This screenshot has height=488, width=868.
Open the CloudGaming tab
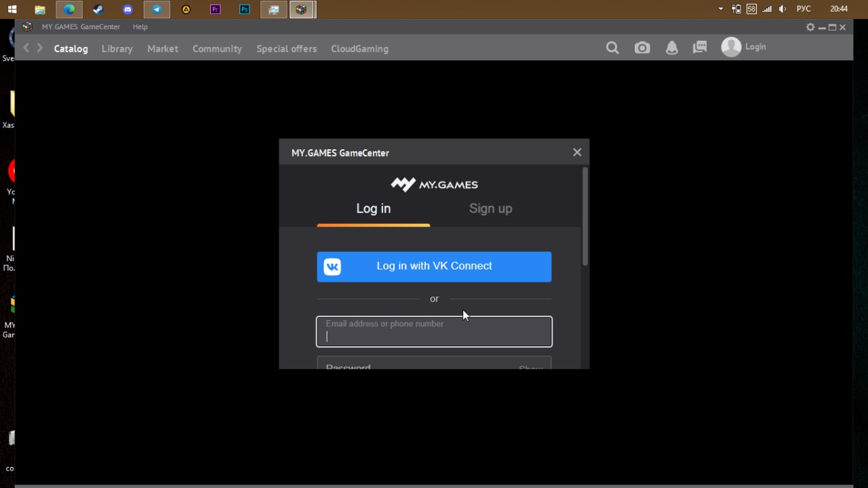(359, 49)
